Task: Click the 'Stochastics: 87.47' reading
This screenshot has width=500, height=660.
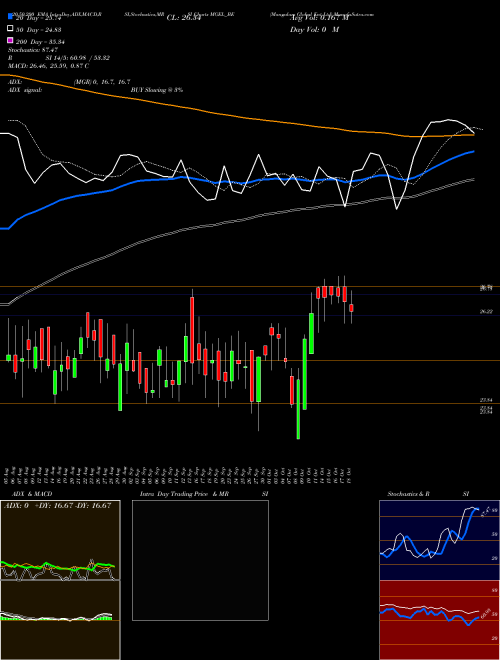Action: pyautogui.click(x=33, y=50)
